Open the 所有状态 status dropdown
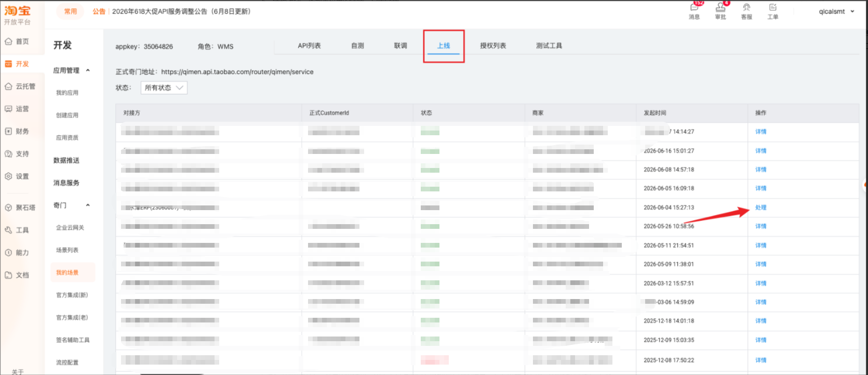This screenshot has width=868, height=375. pos(164,88)
